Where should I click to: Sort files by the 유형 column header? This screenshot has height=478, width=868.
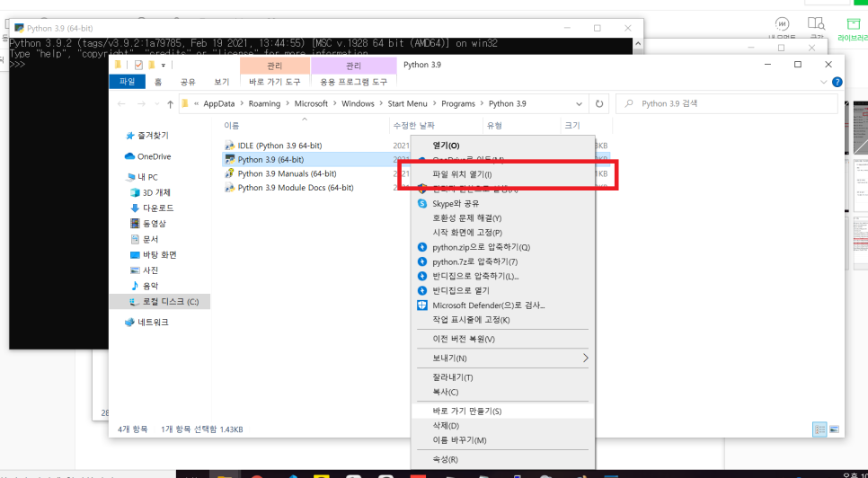[521, 126]
